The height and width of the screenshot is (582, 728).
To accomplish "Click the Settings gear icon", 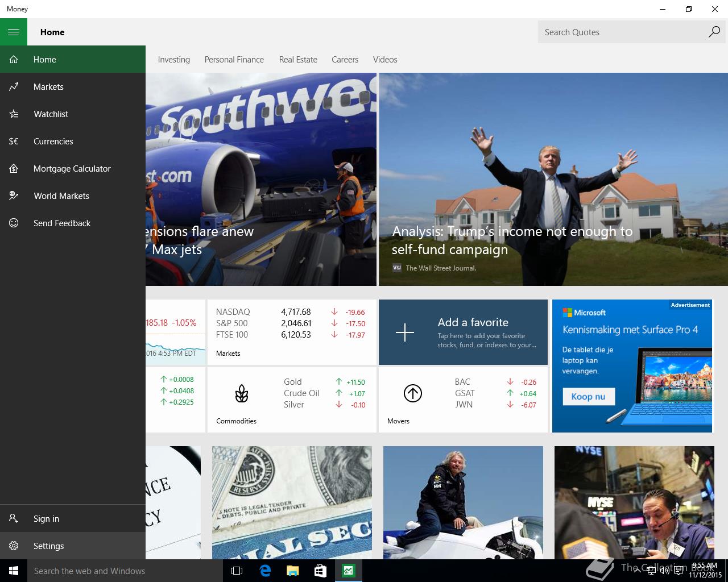I will (x=14, y=546).
